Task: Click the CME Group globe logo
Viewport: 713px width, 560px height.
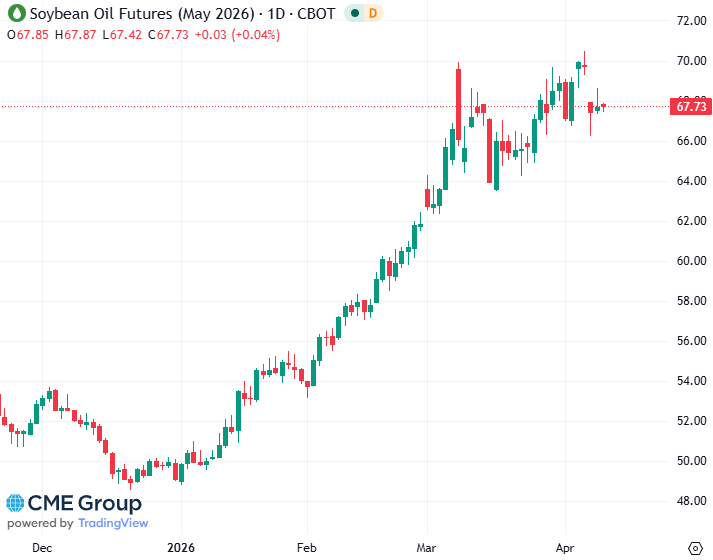Action: (x=15, y=503)
